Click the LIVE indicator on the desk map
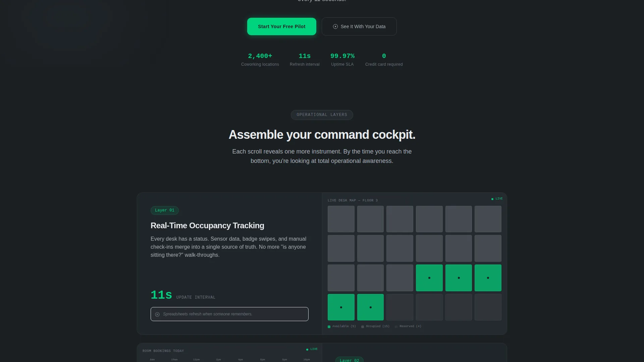The image size is (644, 362). (497, 199)
